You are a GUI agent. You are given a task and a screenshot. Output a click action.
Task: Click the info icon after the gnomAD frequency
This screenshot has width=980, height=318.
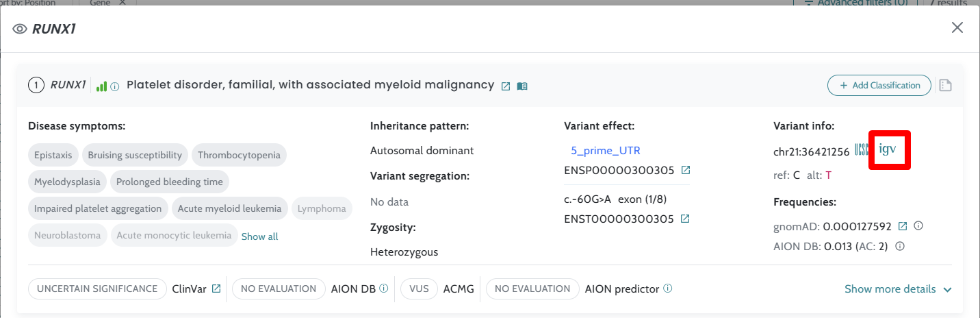[x=918, y=226]
